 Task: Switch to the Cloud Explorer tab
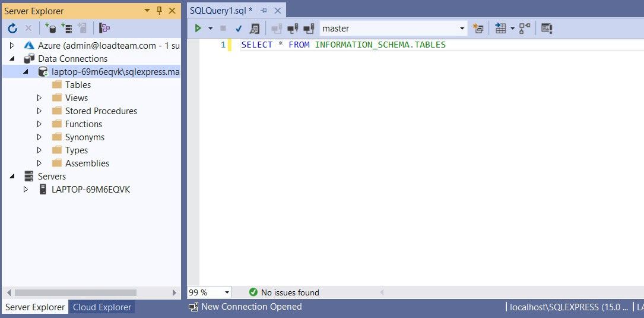(102, 307)
